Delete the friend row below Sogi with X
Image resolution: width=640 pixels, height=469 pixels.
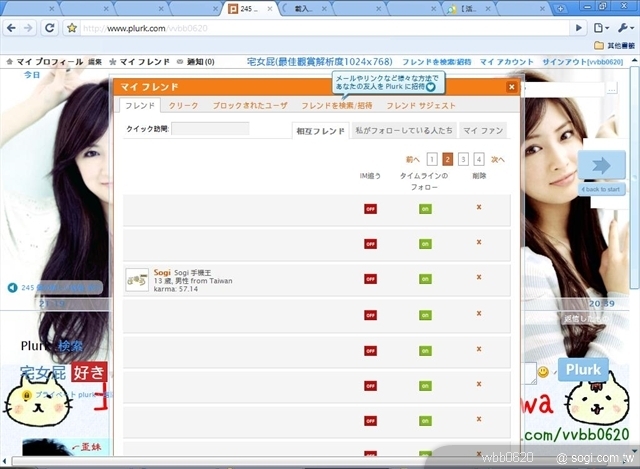pyautogui.click(x=479, y=313)
